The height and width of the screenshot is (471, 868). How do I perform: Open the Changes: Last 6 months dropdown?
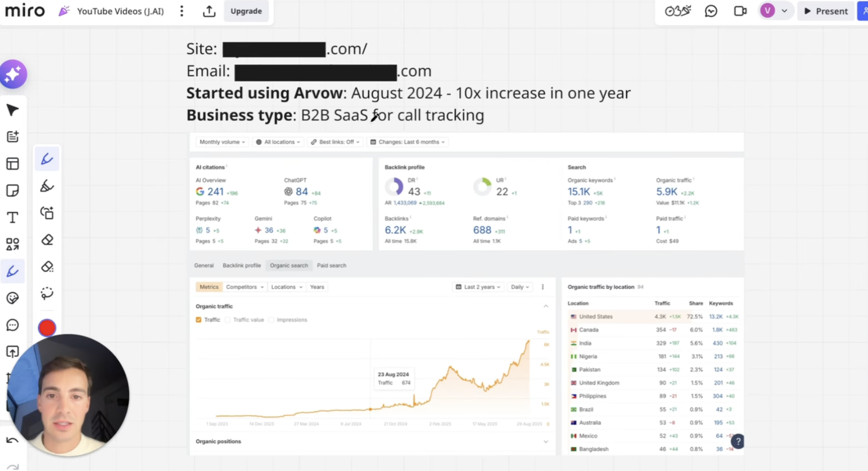pos(407,142)
